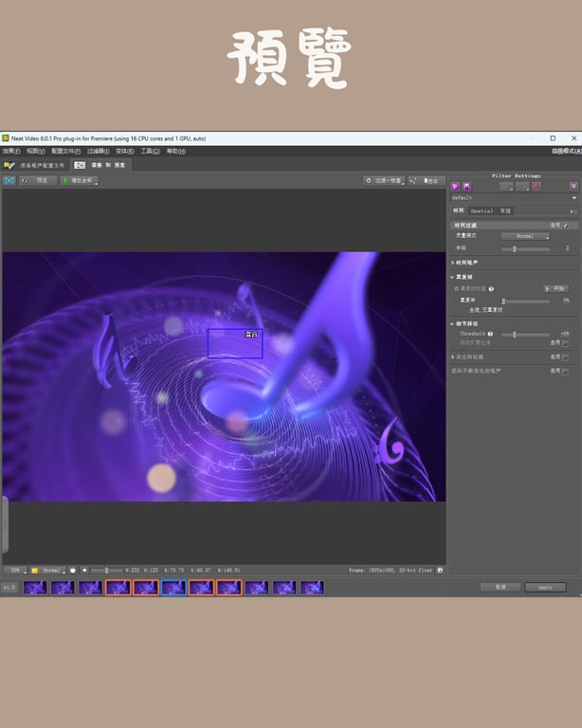The height and width of the screenshot is (728, 582).
Task: Click the advanced mode label at top right
Action: (565, 152)
